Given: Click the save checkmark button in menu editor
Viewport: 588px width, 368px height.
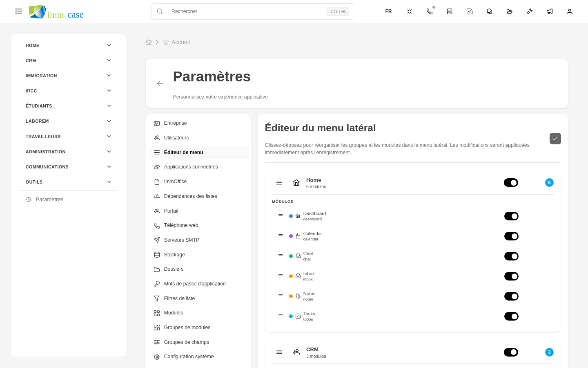Looking at the screenshot, I should 555,139.
